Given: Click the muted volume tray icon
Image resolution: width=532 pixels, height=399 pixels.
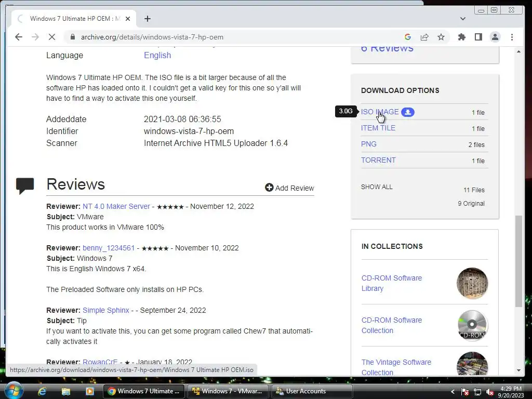Looking at the screenshot, I should [489, 392].
